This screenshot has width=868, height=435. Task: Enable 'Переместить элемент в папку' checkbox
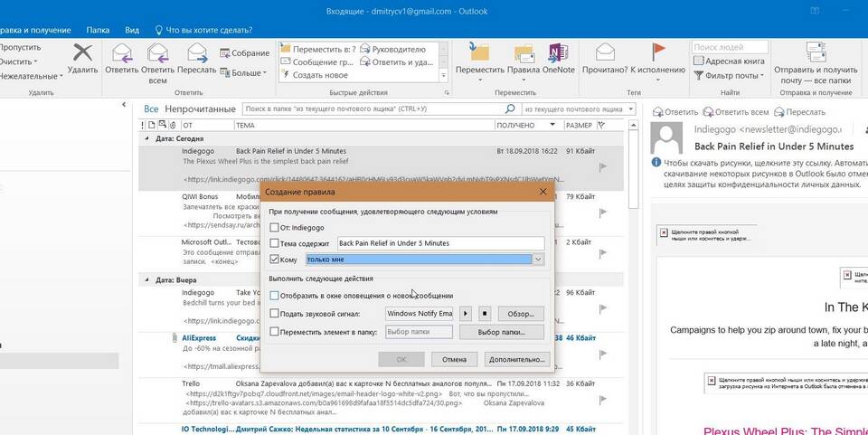point(275,332)
